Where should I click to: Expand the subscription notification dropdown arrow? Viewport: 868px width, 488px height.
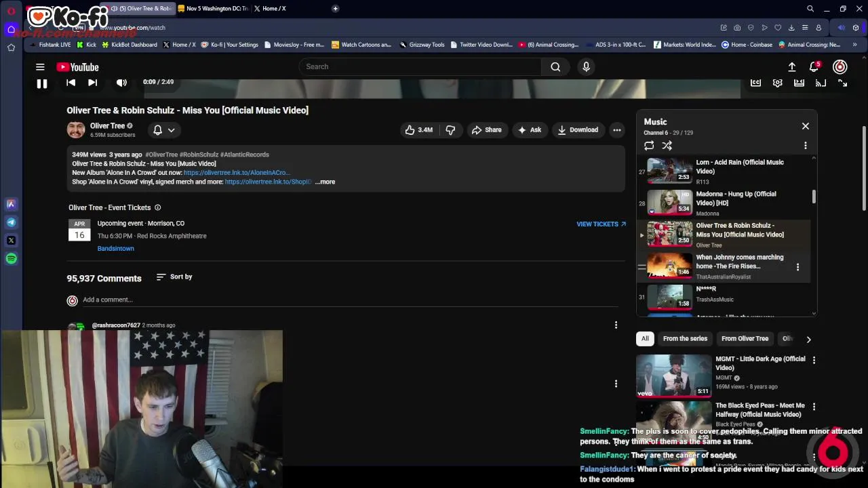tap(172, 130)
